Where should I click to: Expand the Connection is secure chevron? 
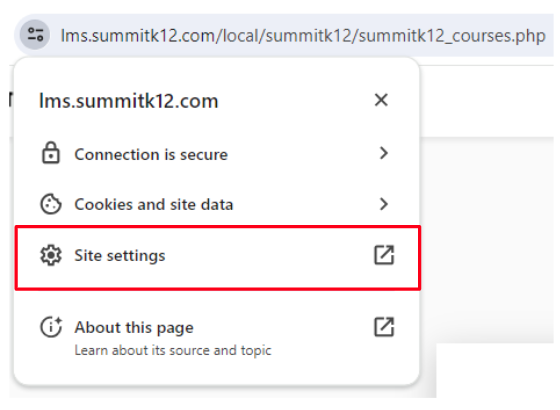[x=384, y=153]
